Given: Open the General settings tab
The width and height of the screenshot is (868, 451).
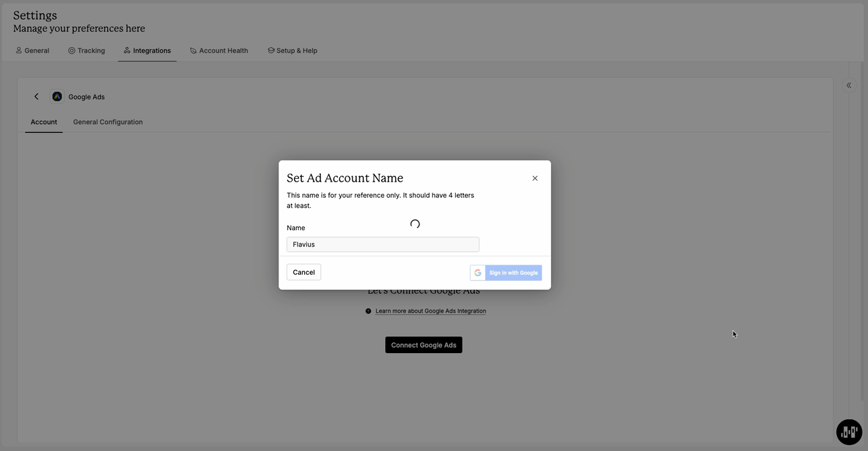Looking at the screenshot, I should point(32,51).
